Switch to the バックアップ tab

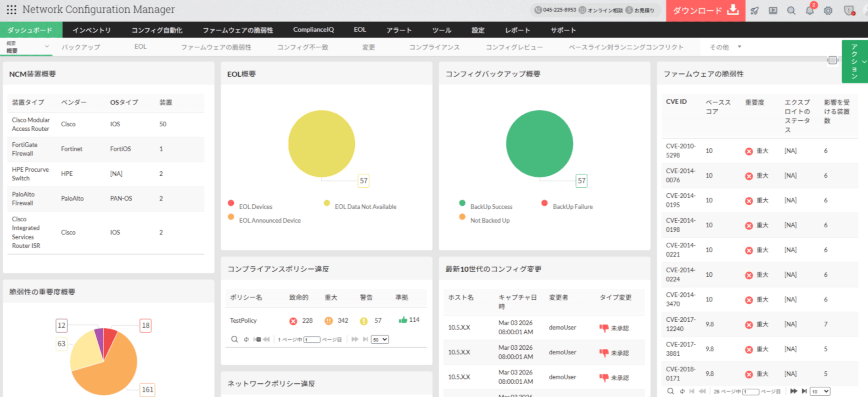pyautogui.click(x=81, y=47)
